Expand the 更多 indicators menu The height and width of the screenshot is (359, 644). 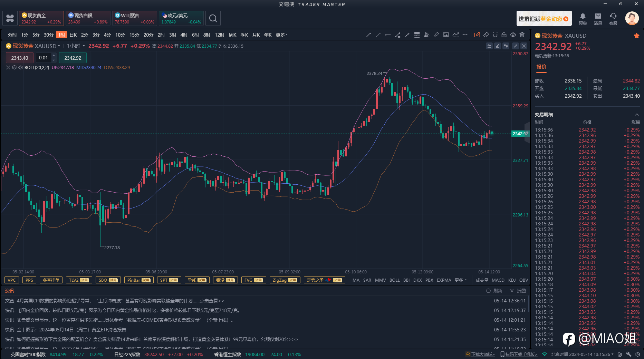click(461, 280)
